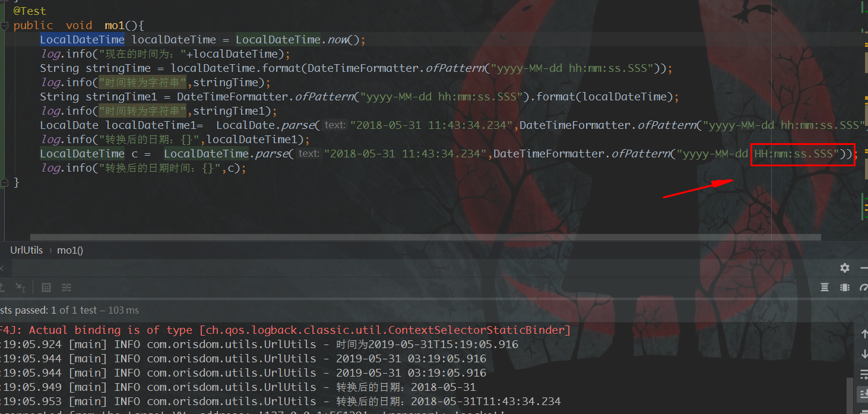The width and height of the screenshot is (868, 414).
Task: Open the test runner settings gear icon
Action: tap(844, 268)
